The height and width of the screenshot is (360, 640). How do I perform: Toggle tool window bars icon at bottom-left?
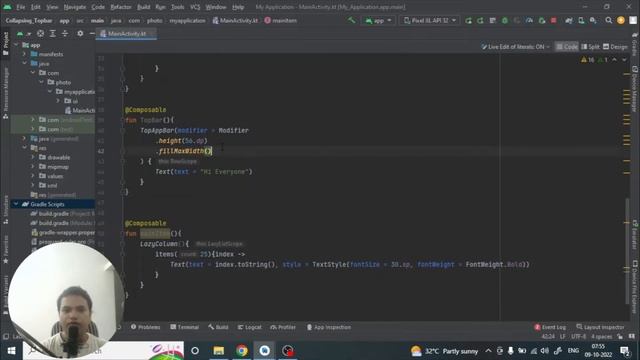[6, 337]
